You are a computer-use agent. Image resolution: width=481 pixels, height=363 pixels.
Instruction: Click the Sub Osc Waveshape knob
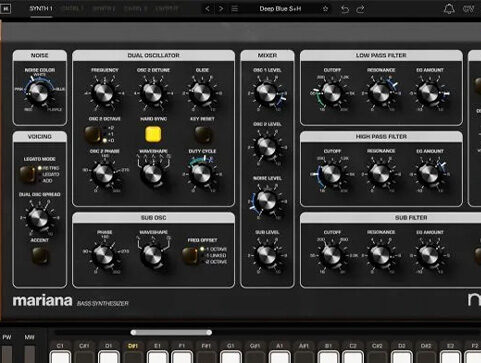pos(152,256)
